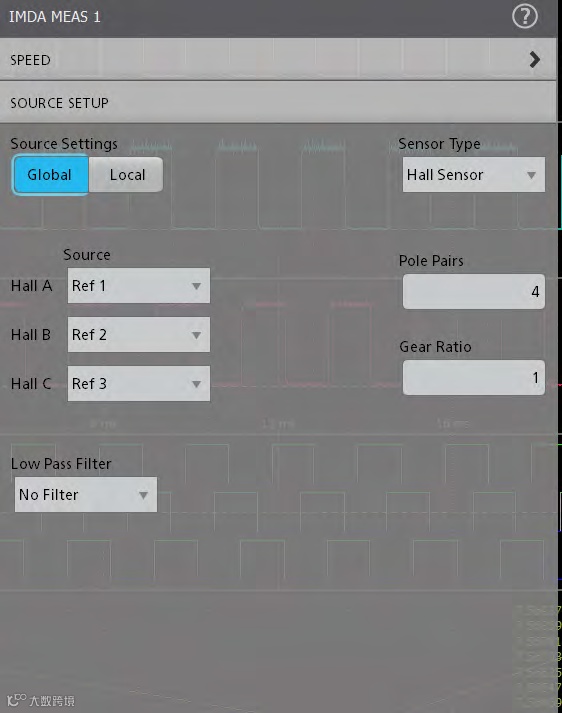Click the Pole Pairs value field
This screenshot has height=713, width=562.
[x=474, y=291]
